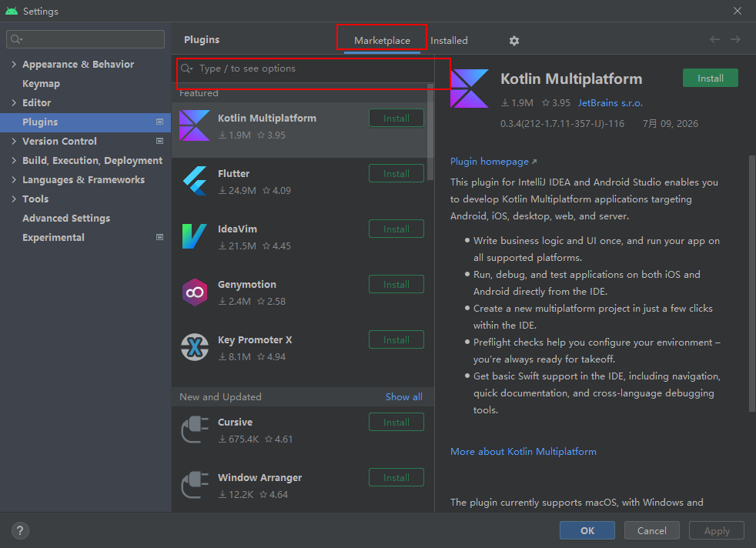The height and width of the screenshot is (548, 756).
Task: Click the magnifier icon in settings search
Action: click(x=16, y=39)
